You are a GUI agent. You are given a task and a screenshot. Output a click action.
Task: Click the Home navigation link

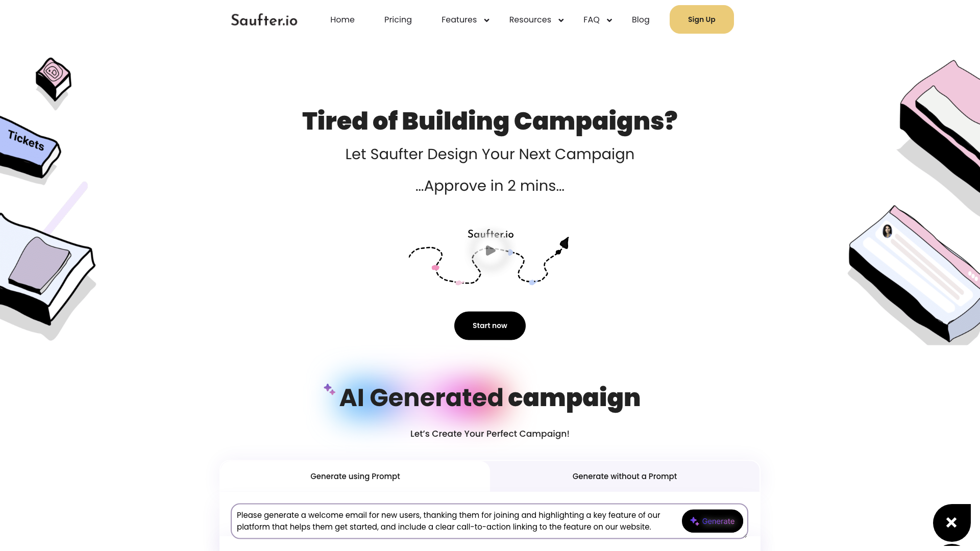(342, 19)
